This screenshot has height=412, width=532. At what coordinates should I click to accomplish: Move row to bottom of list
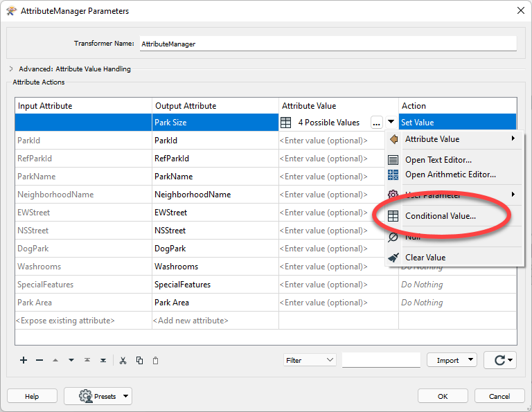(x=103, y=360)
